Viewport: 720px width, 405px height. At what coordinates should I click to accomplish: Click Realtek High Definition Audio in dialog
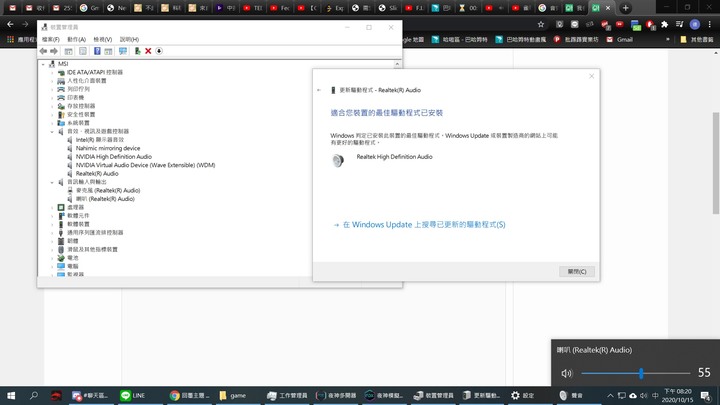pyautogui.click(x=394, y=157)
